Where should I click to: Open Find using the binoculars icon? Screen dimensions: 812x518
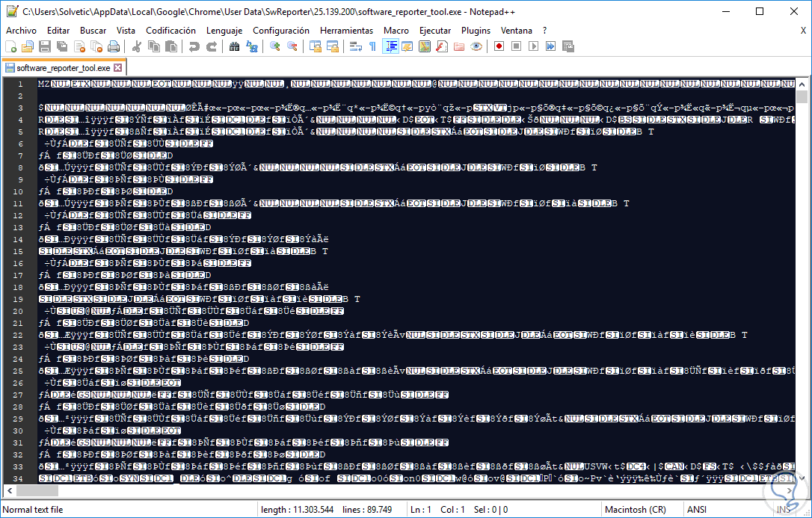(x=235, y=46)
